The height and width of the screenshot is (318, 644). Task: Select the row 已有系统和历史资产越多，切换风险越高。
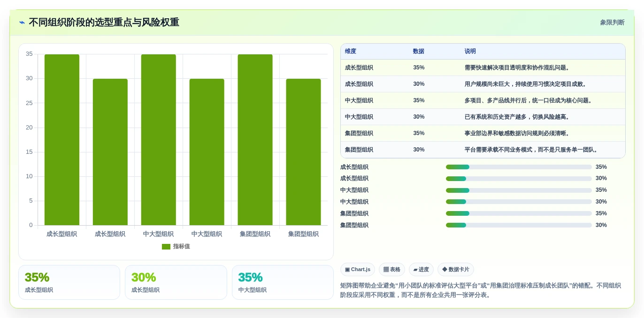[x=483, y=117]
